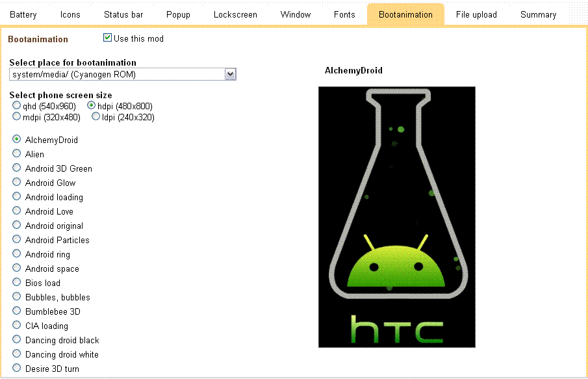Open the Window tab

click(x=296, y=15)
